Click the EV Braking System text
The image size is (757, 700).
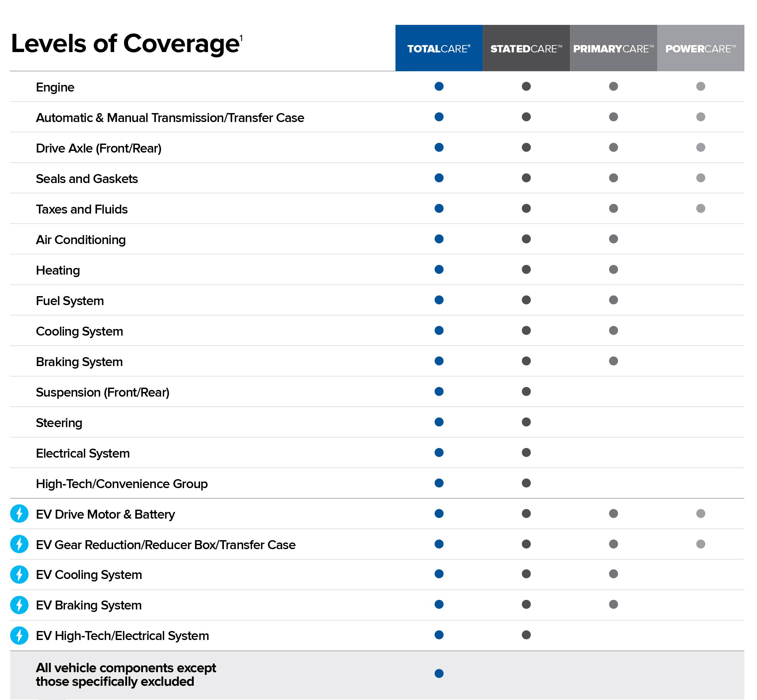(89, 605)
